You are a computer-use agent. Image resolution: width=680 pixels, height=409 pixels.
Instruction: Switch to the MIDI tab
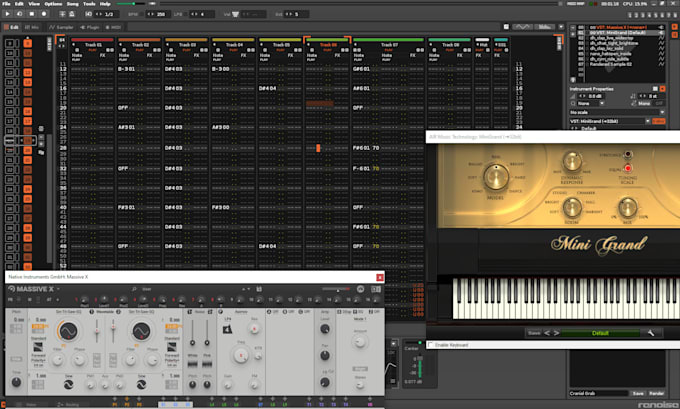(114, 27)
